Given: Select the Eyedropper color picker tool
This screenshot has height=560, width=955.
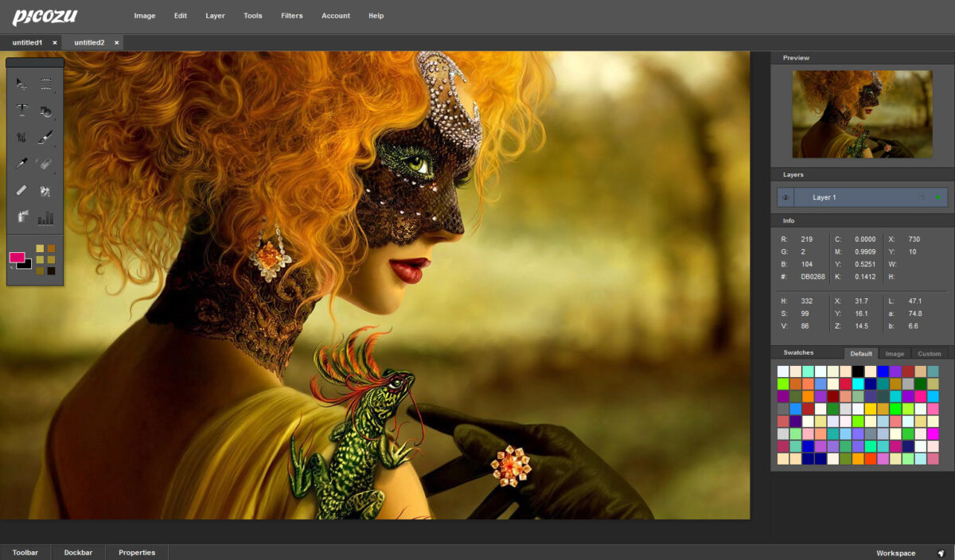Looking at the screenshot, I should coord(22,164).
